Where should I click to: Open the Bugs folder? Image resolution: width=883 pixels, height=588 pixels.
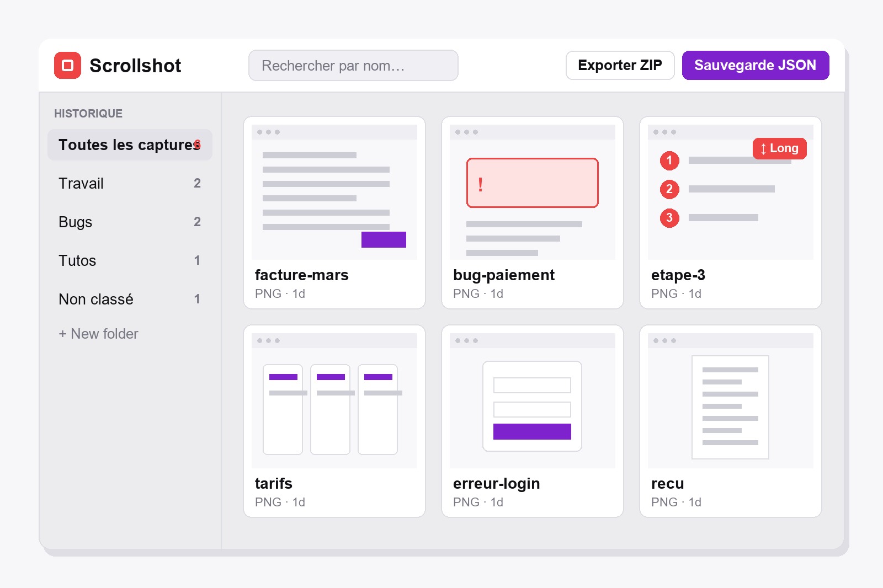[130, 222]
